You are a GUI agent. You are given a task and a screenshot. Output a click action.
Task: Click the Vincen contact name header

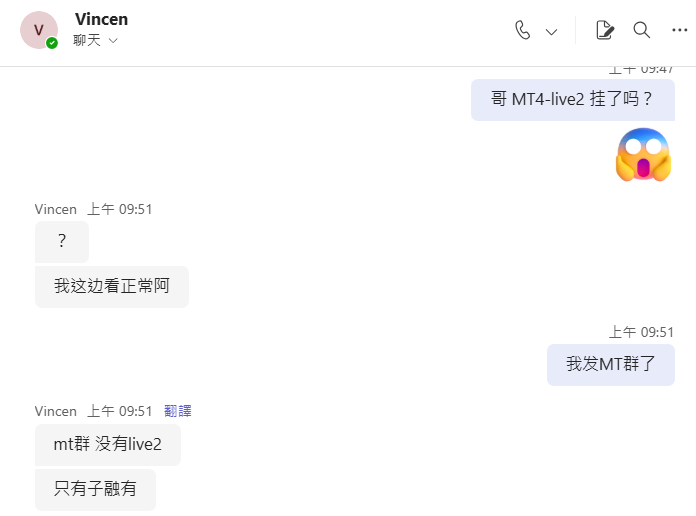tap(102, 20)
